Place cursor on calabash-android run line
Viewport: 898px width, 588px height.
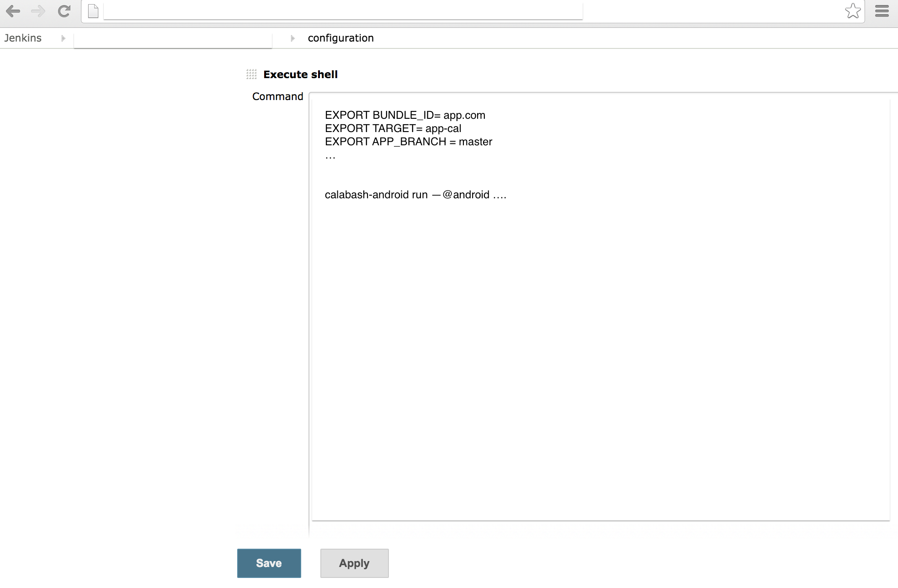click(415, 195)
